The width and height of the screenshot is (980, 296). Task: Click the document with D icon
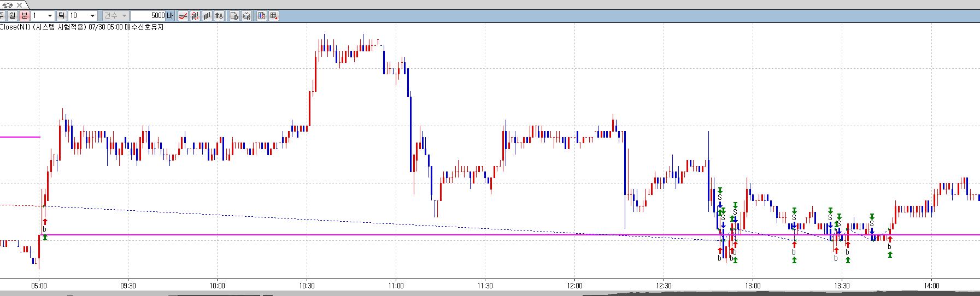(x=234, y=16)
